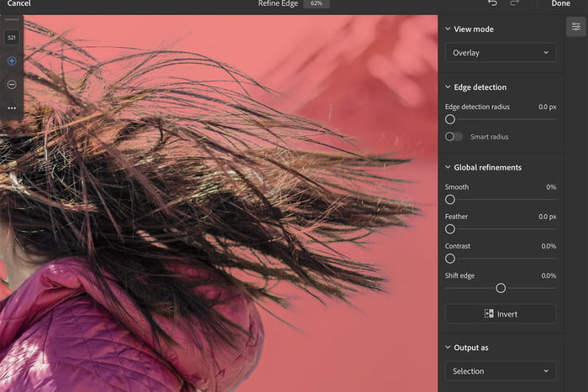Toggle the properties panel sliders icon

(x=575, y=27)
